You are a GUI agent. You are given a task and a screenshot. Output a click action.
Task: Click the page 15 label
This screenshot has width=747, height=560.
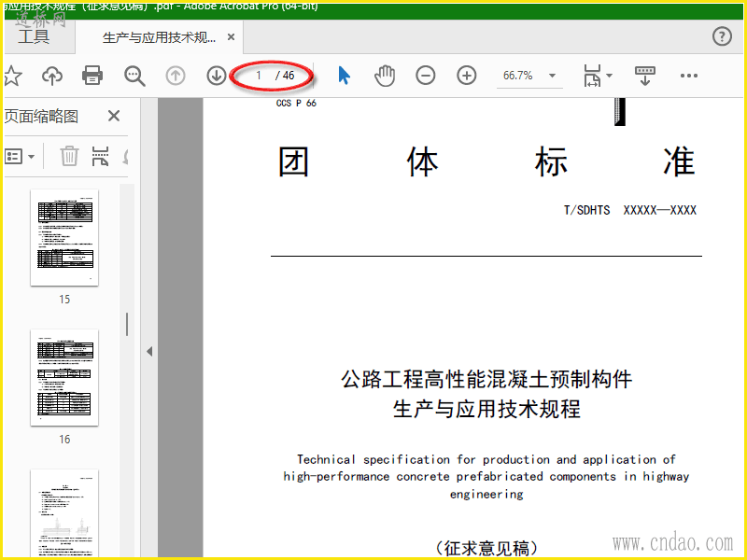tap(64, 299)
